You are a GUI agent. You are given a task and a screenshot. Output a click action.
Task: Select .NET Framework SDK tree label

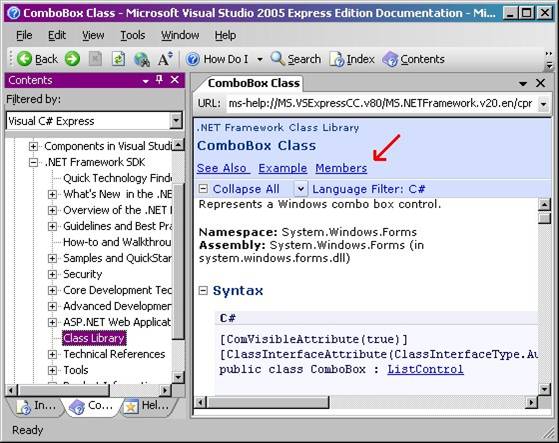(95, 162)
